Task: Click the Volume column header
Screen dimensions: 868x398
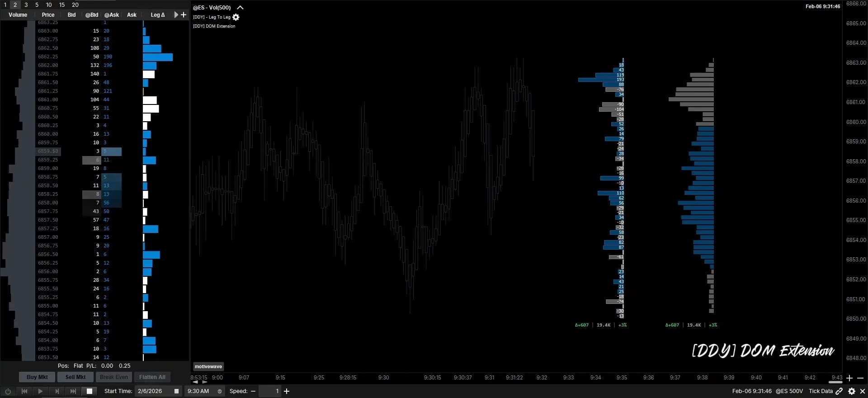Action: (x=18, y=15)
